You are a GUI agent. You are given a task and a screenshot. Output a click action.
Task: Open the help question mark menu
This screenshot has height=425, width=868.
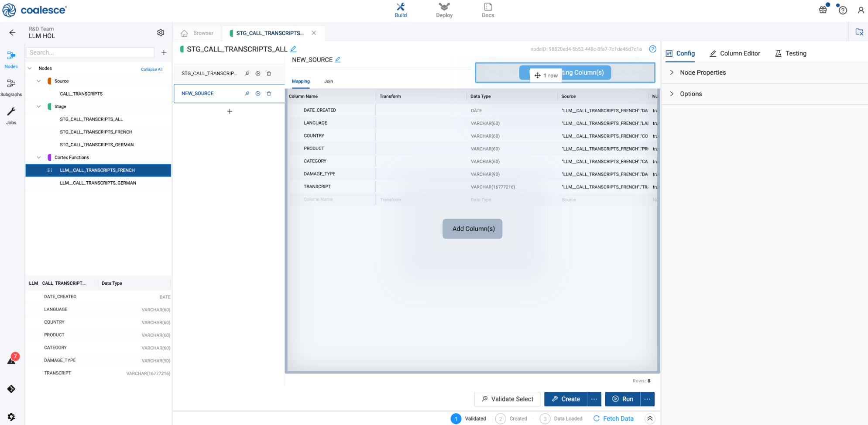pos(843,10)
